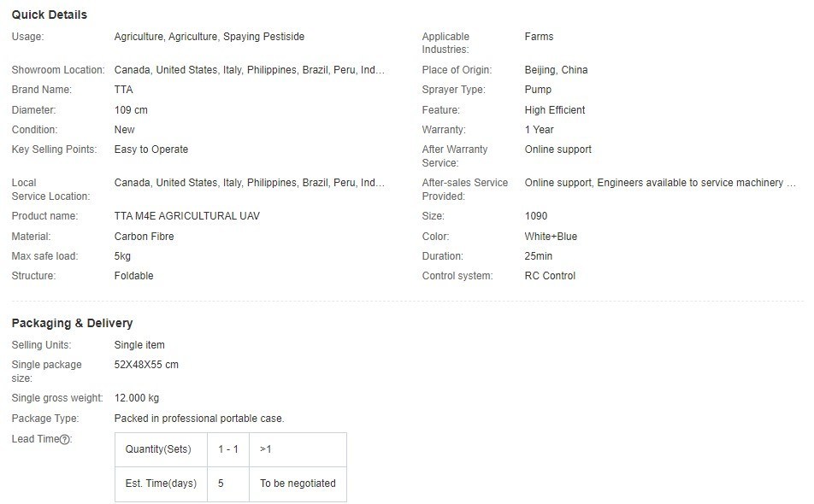The image size is (814, 504).
Task: Click the Warranty value 1 Year
Action: point(539,130)
